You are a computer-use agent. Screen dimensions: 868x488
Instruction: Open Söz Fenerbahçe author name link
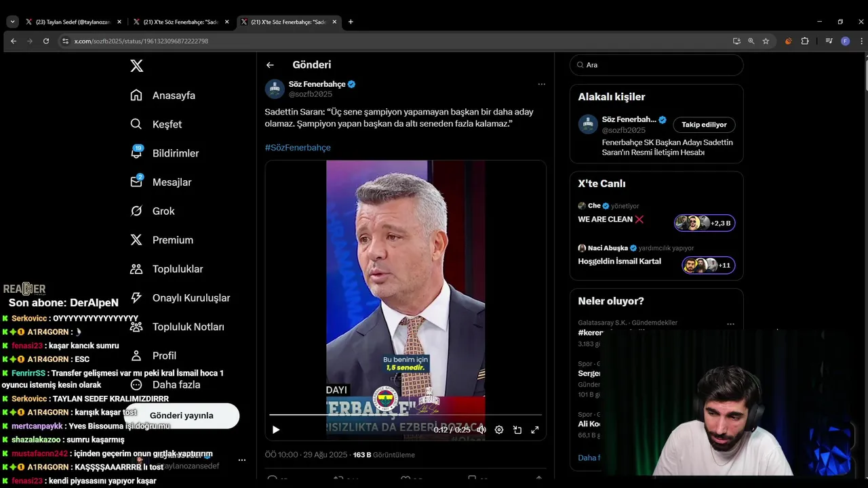point(317,84)
